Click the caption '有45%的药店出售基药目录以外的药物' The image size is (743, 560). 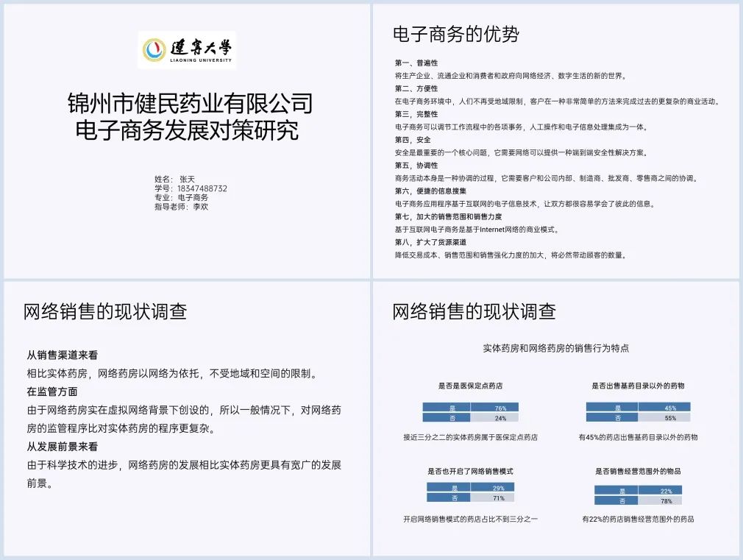click(x=638, y=436)
